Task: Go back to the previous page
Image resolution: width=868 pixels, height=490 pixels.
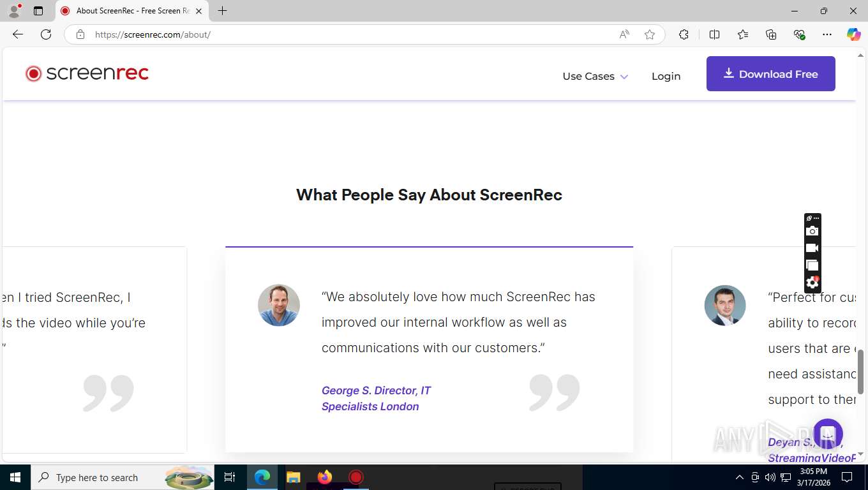Action: pos(18,34)
